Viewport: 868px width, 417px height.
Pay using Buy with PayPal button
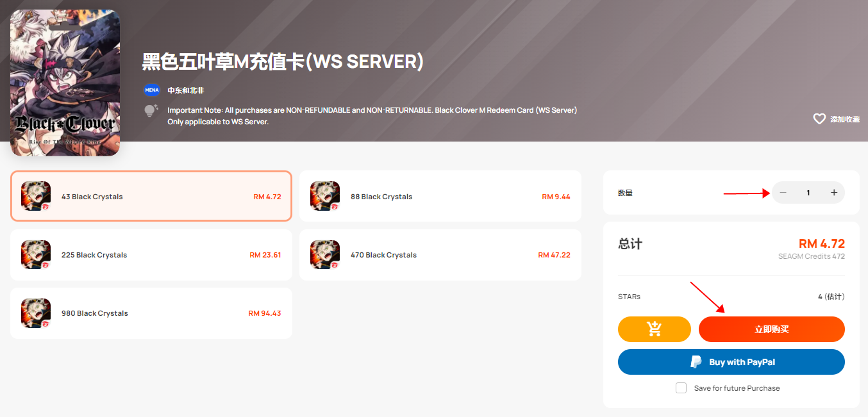point(731,362)
